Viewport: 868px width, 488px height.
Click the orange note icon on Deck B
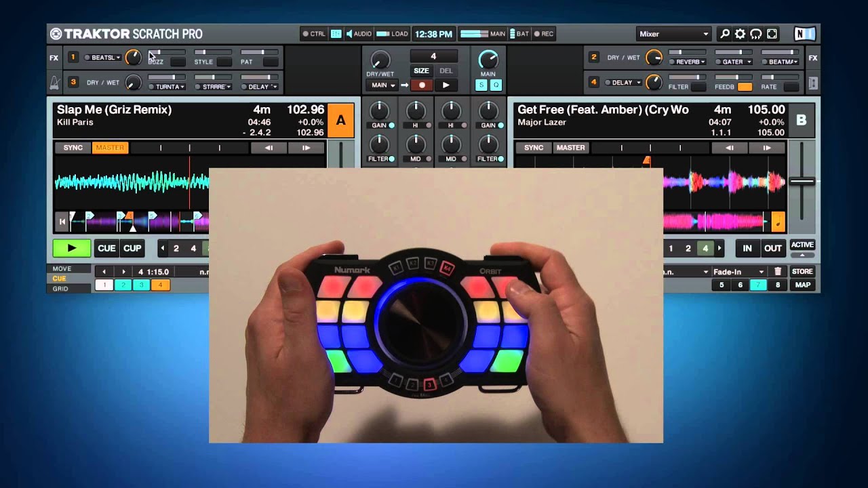[x=778, y=221]
